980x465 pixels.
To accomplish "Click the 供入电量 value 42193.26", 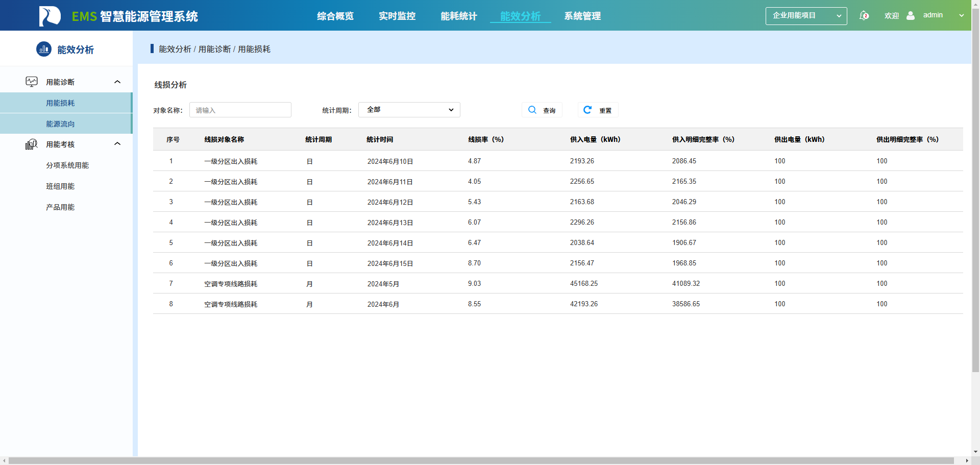I will [x=584, y=304].
